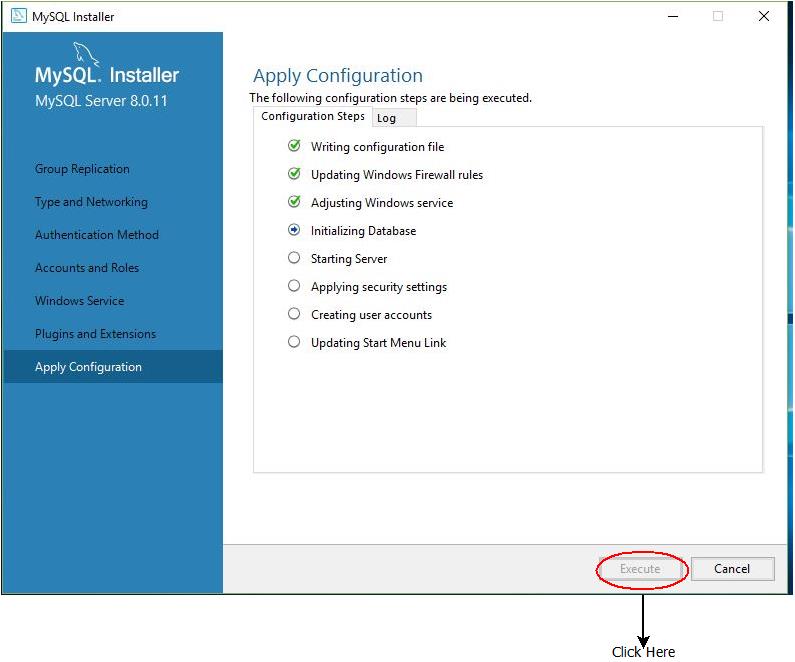Select the highlighted Apply Configuration sidebar step
The width and height of the screenshot is (795, 662).
pyautogui.click(x=113, y=366)
